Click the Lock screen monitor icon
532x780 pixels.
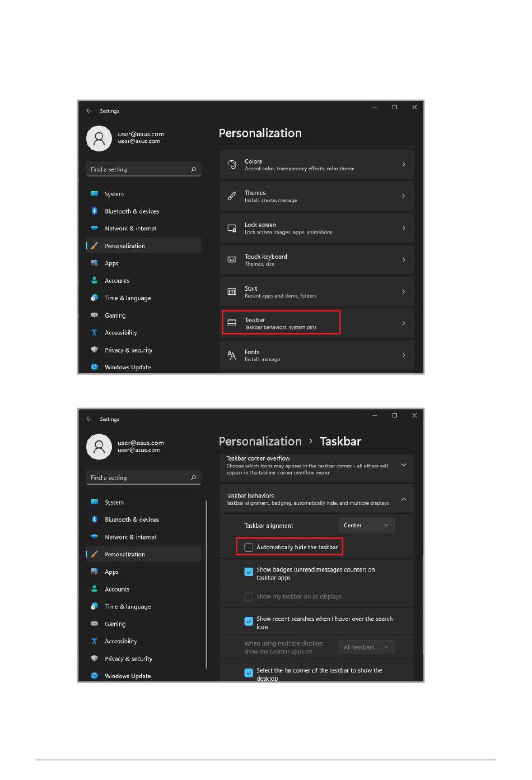232,228
